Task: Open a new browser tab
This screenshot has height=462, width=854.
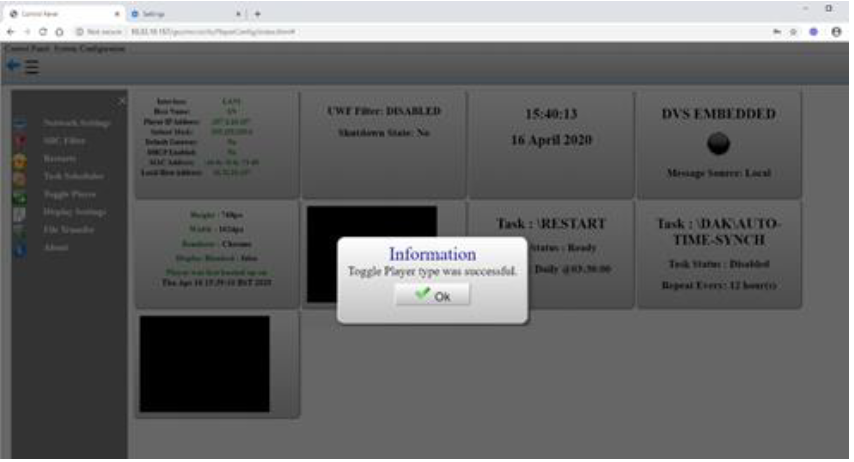Action: [257, 15]
